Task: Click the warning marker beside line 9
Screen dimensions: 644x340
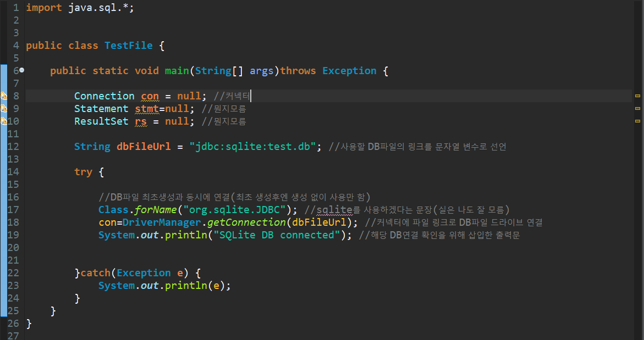Action: 4,109
